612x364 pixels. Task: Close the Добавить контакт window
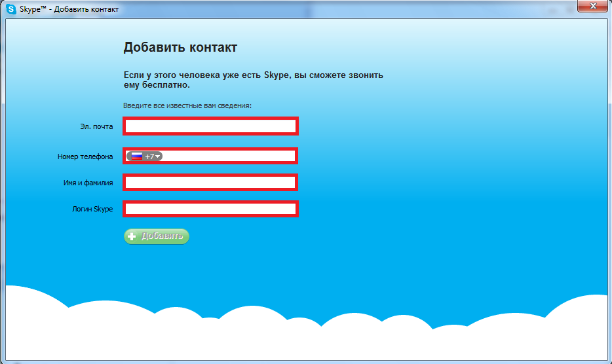pyautogui.click(x=592, y=6)
